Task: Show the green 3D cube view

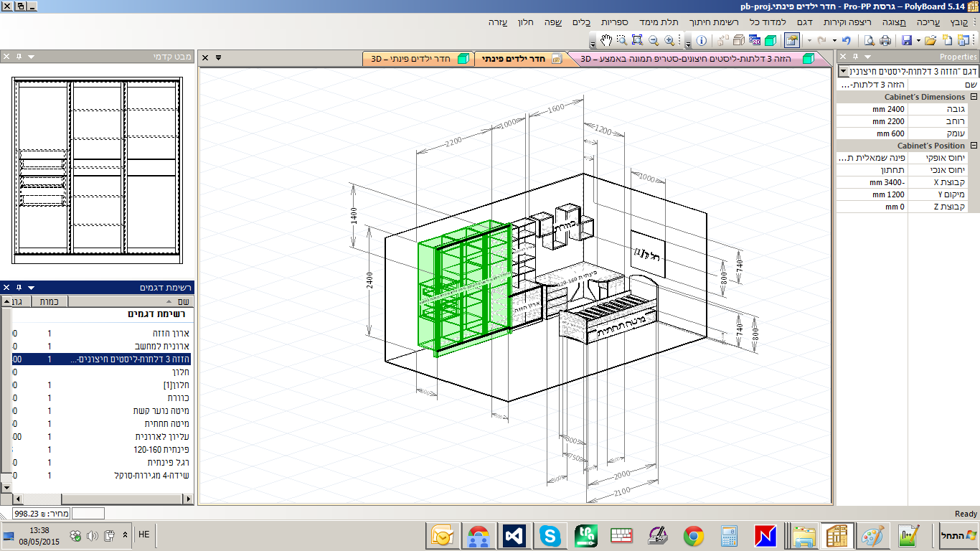Action: (x=771, y=40)
